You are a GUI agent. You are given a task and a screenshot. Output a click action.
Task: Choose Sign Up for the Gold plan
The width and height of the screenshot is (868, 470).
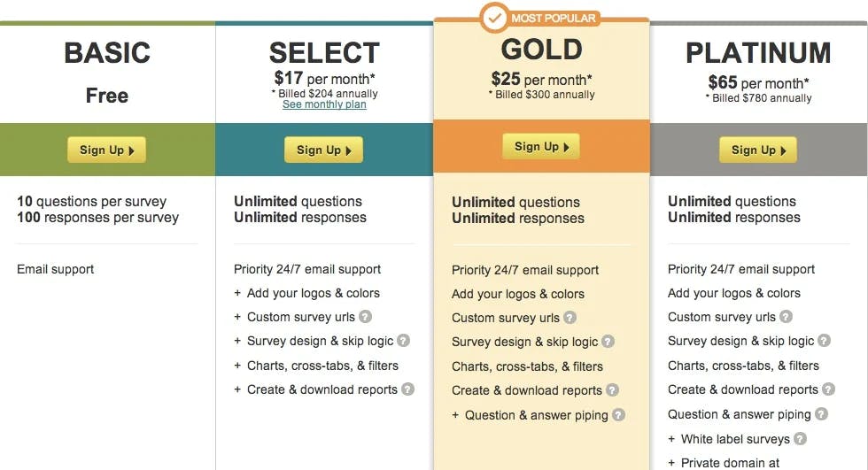(541, 147)
